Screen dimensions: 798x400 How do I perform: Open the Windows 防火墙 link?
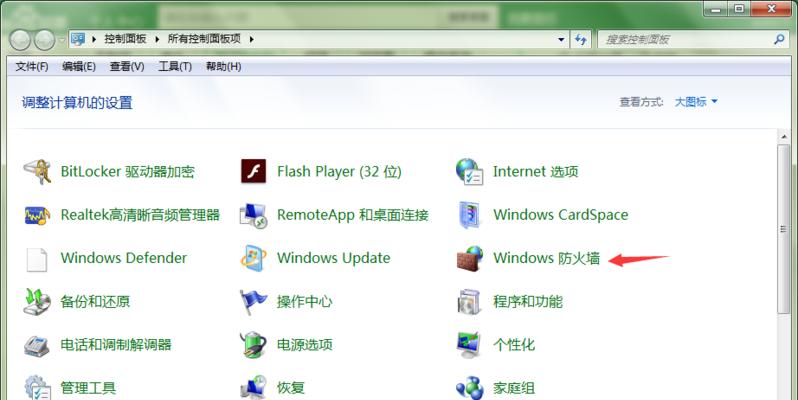point(546,258)
